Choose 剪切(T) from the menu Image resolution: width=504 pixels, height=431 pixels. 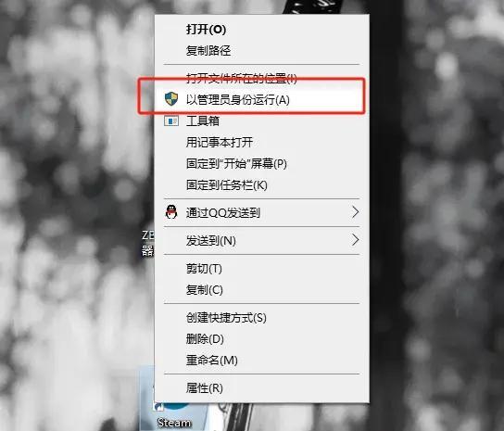click(x=261, y=268)
